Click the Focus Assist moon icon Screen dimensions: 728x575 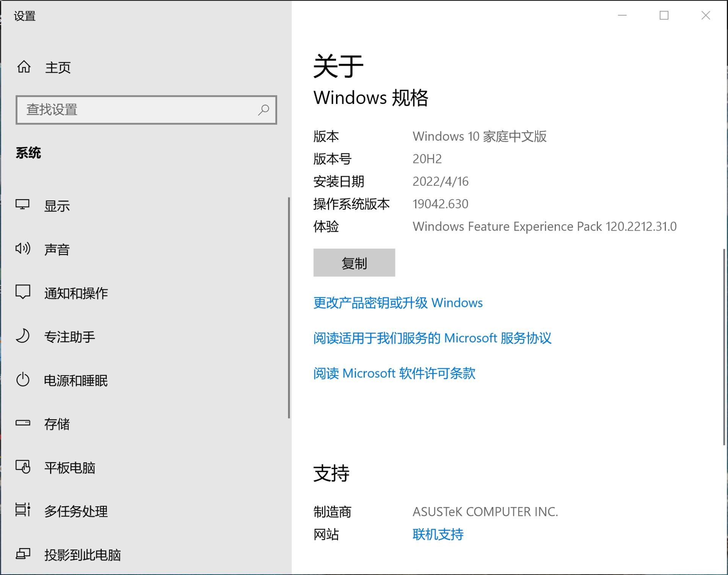[x=23, y=336]
